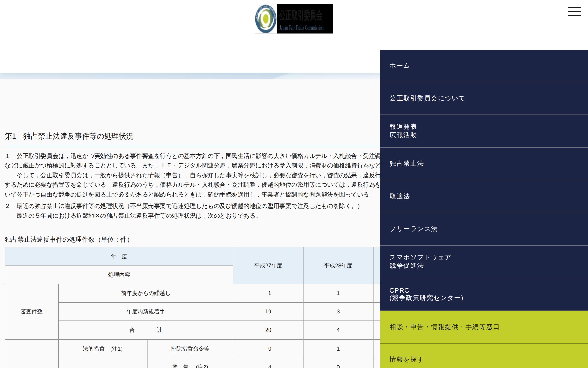Close the hamburger navigation menu
The image size is (588, 368).
574,12
